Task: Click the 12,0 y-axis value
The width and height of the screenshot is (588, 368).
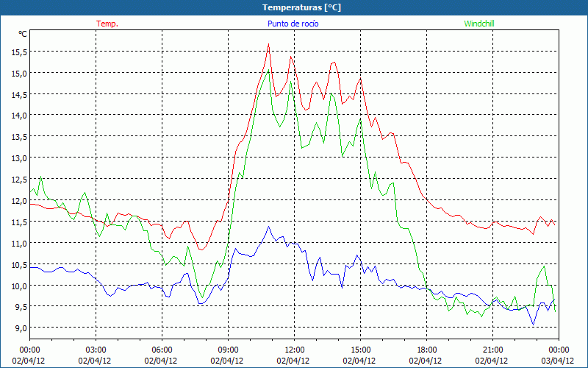Action: click(19, 201)
